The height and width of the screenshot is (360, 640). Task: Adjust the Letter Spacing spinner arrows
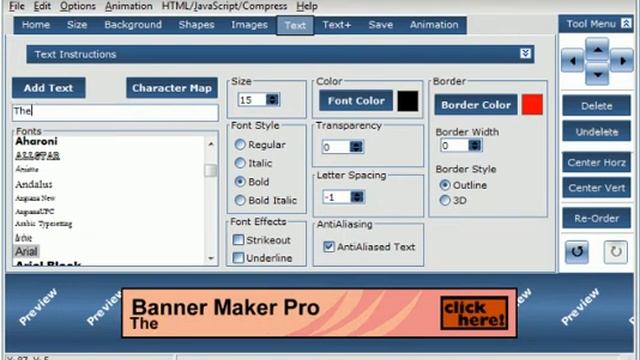pos(357,197)
